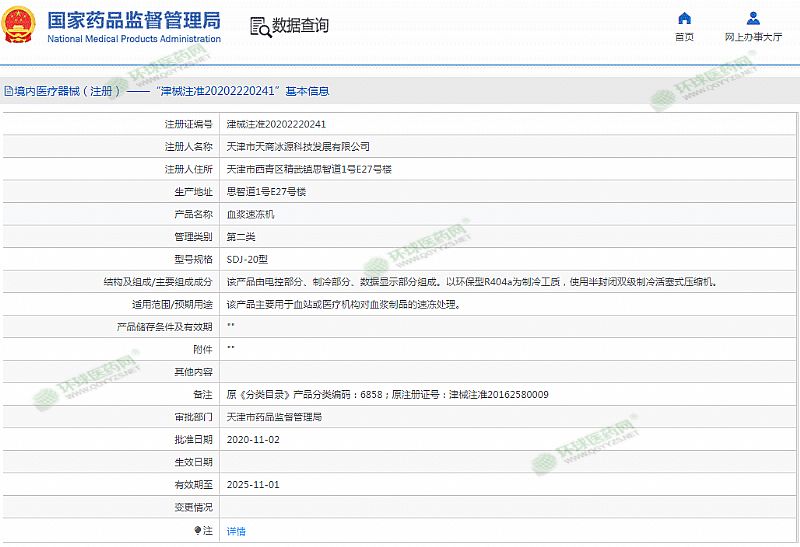Click the model specification SDJ-20型
800x547 pixels.
[249, 259]
